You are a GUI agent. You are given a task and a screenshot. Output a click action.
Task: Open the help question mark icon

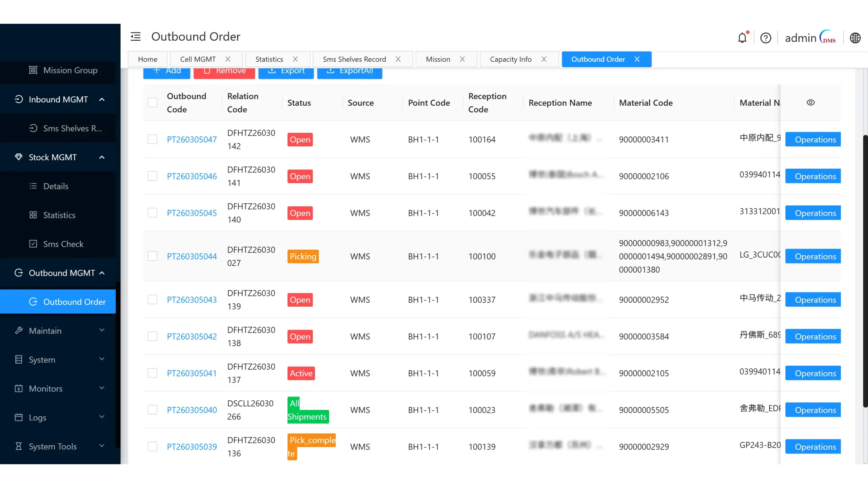[x=766, y=38]
